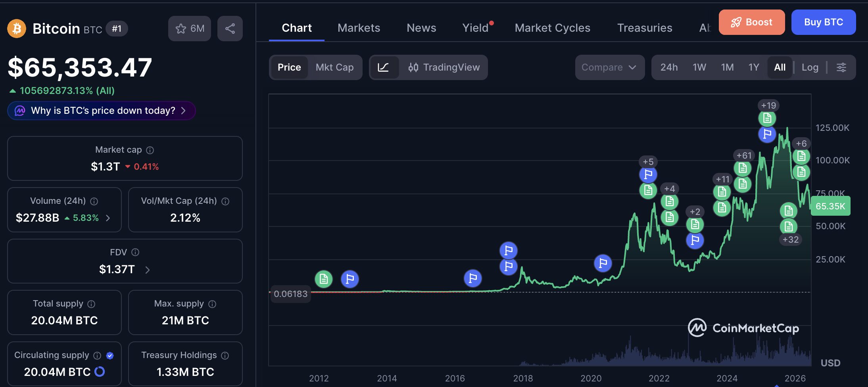Select the 1Y time range
Screen dimensions: 868x387
tap(754, 67)
